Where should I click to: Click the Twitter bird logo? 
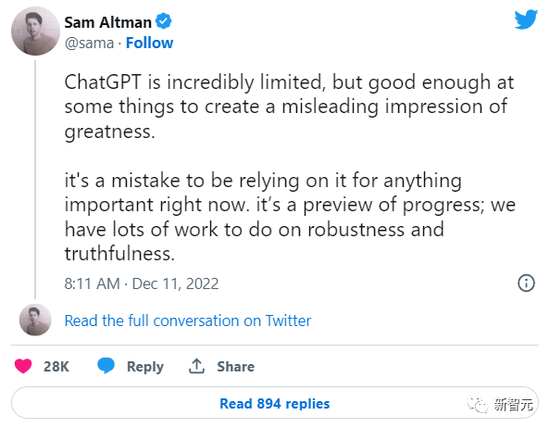coord(526,20)
